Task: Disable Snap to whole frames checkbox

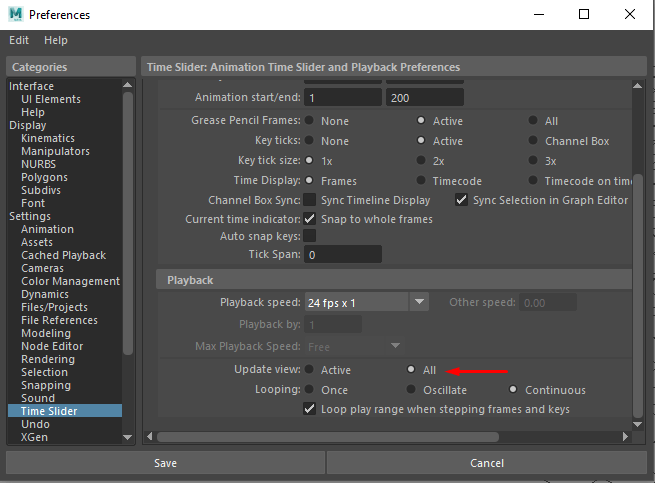Action: pyautogui.click(x=310, y=218)
